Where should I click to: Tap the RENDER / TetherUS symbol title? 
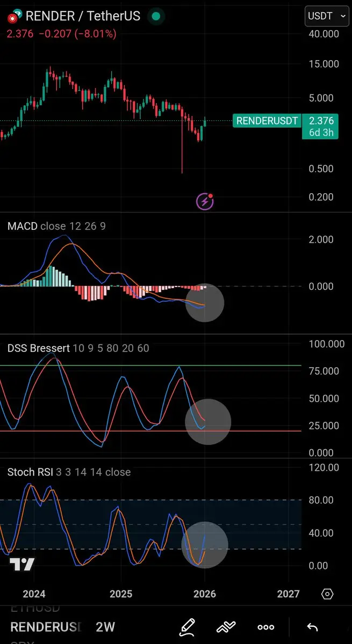coord(83,16)
